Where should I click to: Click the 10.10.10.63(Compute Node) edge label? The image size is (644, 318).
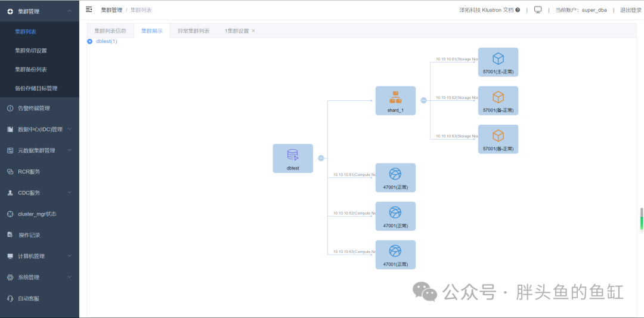(354, 251)
